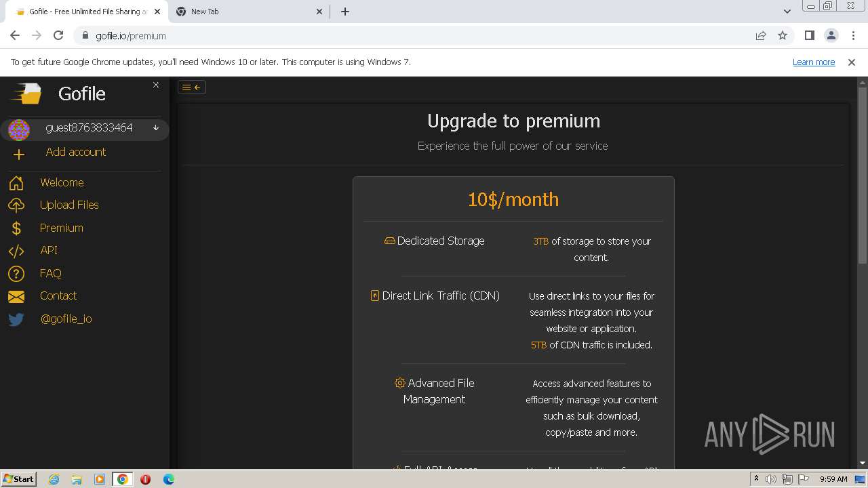
Task: Open the Add account link
Action: coord(75,152)
